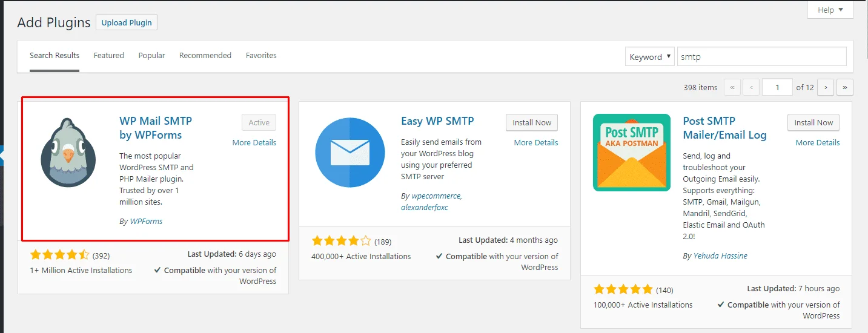Switch to the Featured tab
This screenshot has width=868, height=333.
click(x=109, y=55)
